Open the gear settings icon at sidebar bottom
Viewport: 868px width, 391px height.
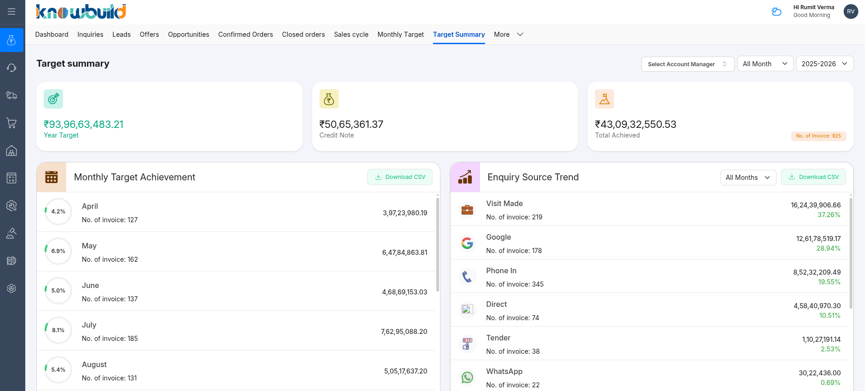tap(11, 288)
